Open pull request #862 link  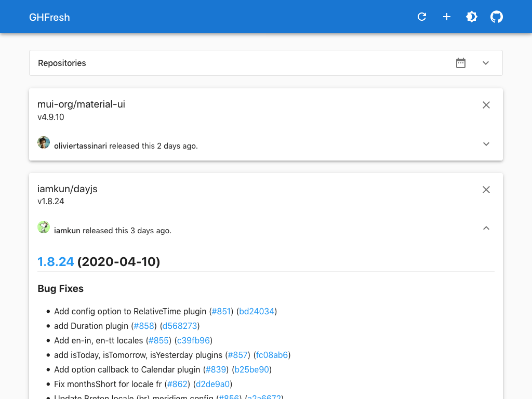[178, 384]
